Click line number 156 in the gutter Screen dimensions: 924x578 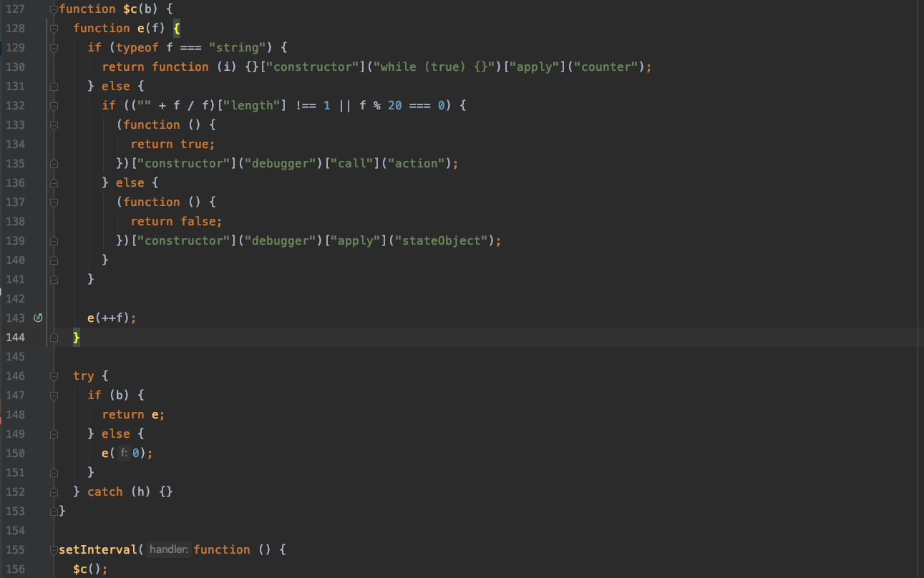[14, 569]
